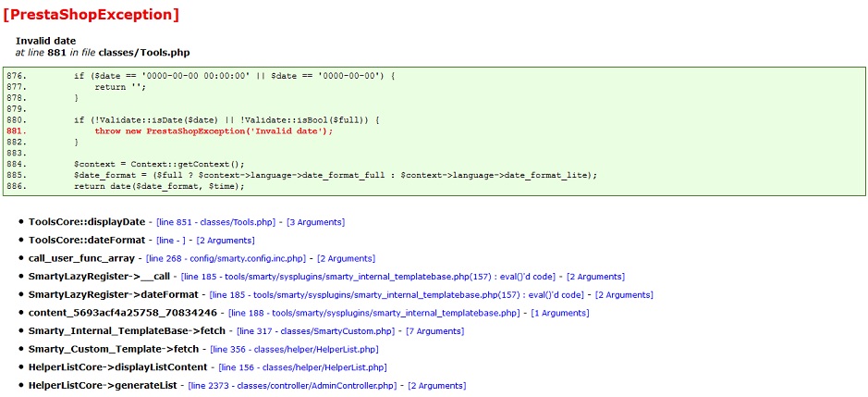The height and width of the screenshot is (397, 868).
Task: Show 2 Arguments for call_user_func_array
Action: coord(346,258)
